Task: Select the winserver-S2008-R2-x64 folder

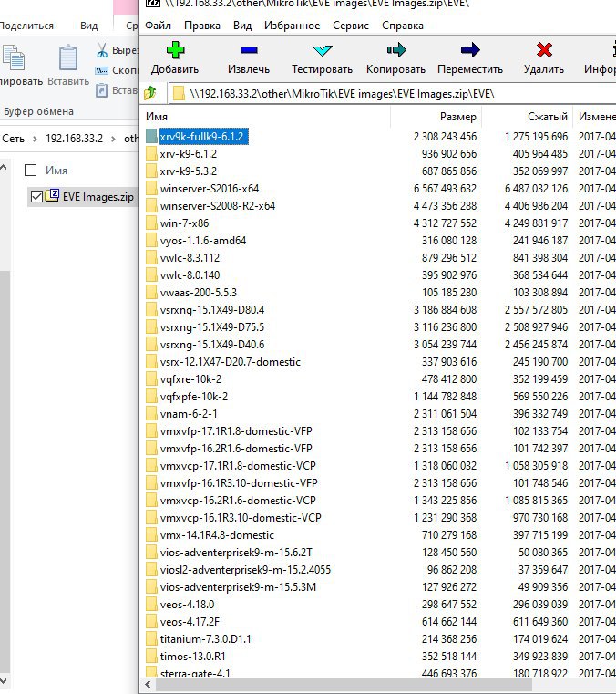Action: click(x=218, y=206)
